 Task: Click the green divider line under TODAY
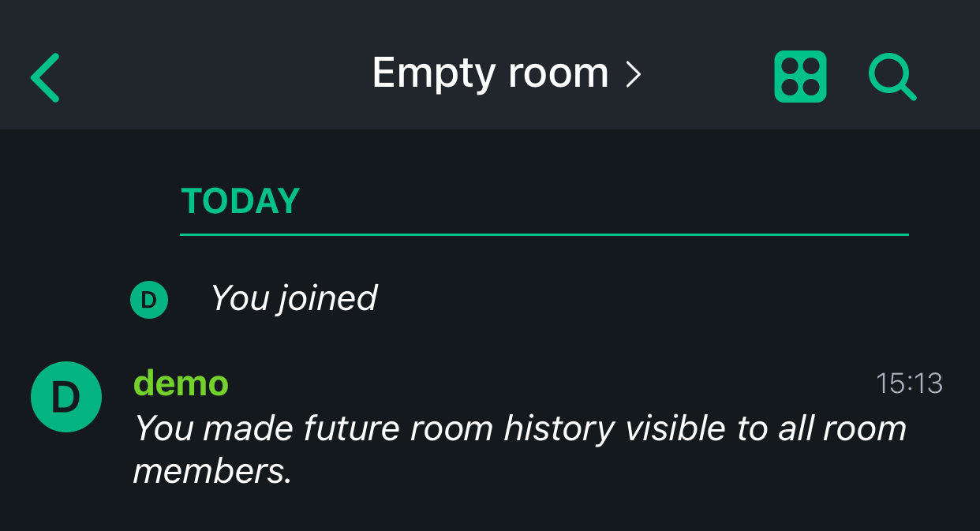[544, 234]
